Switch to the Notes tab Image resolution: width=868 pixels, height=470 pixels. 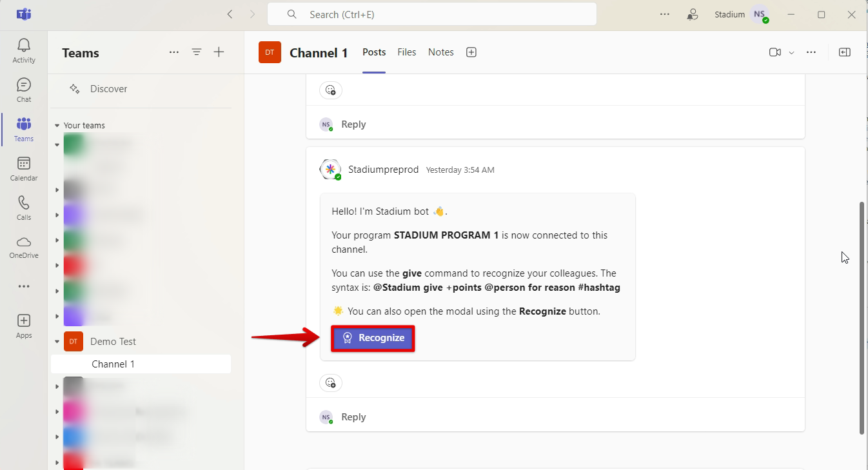click(441, 52)
